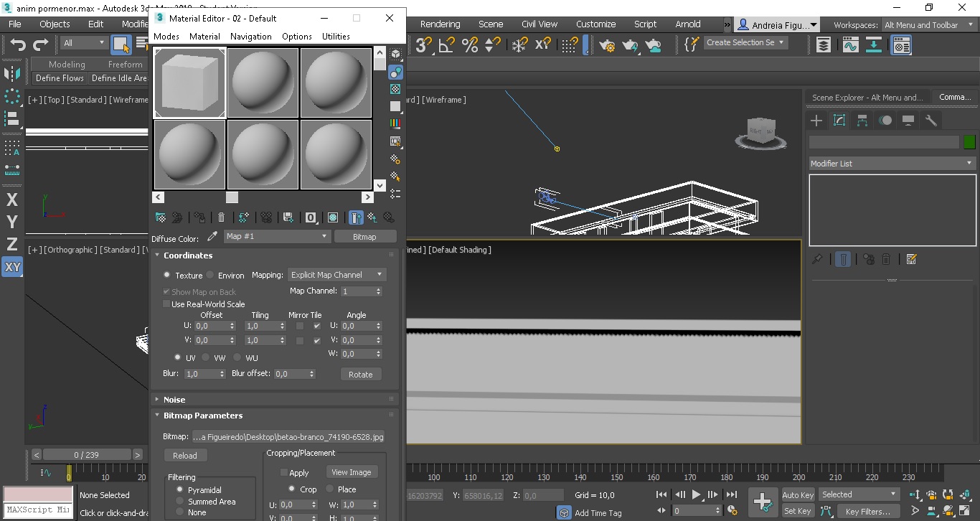Open Workspaces dropdown

point(930,25)
